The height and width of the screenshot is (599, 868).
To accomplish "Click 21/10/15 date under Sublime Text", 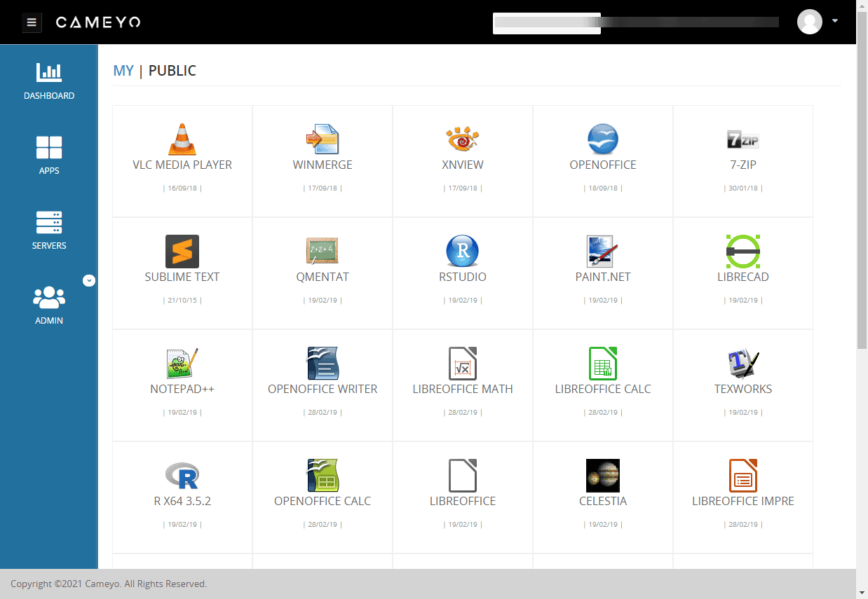I will click(x=182, y=301).
